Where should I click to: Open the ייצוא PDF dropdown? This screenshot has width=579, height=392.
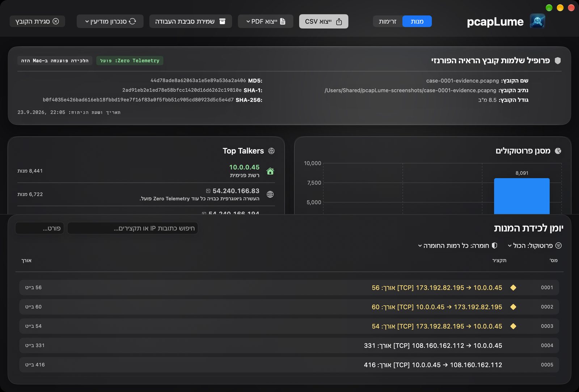pyautogui.click(x=266, y=21)
